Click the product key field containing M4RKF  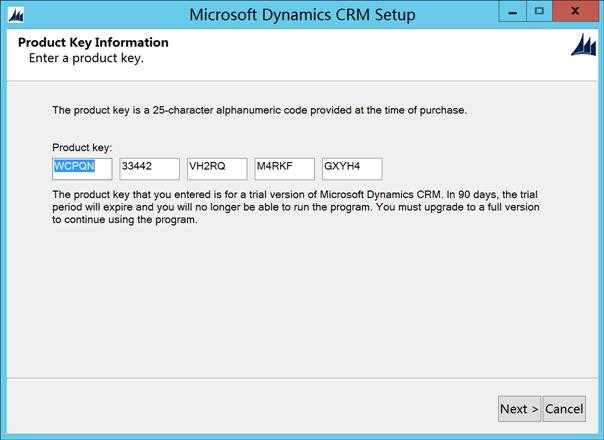(285, 168)
